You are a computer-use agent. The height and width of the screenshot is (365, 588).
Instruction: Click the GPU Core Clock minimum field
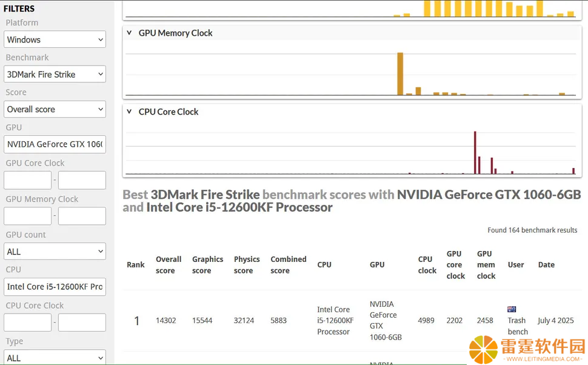coord(27,181)
